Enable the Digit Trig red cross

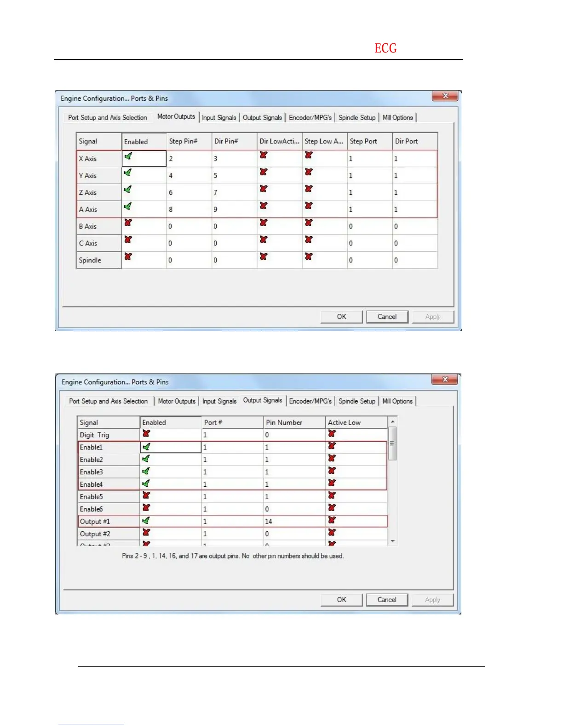pos(146,433)
